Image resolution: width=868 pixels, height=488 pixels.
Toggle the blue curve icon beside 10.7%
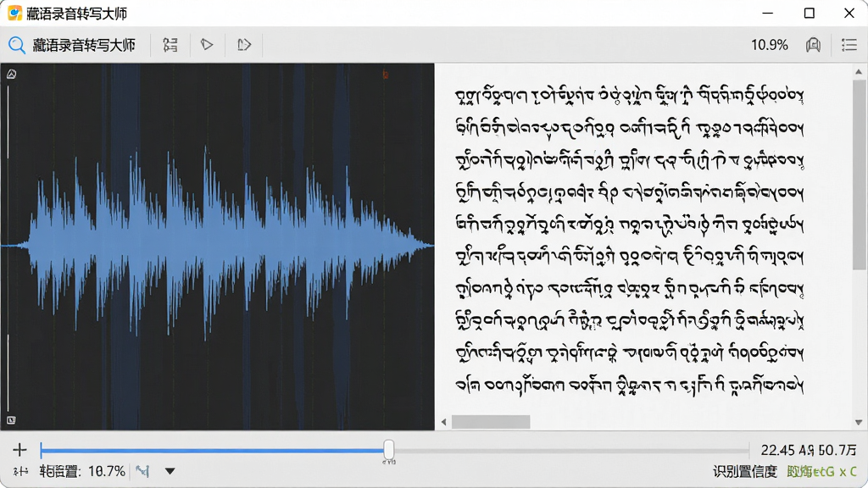[x=142, y=471]
